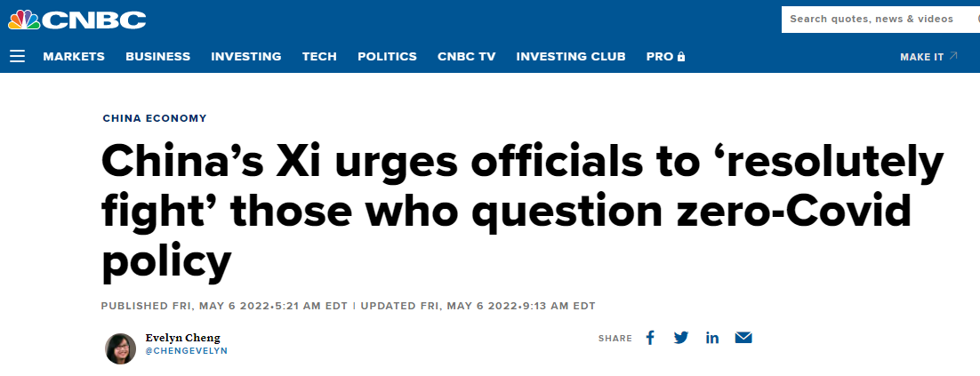The height and width of the screenshot is (376, 980).
Task: Open Investing Club page
Action: coord(571,56)
